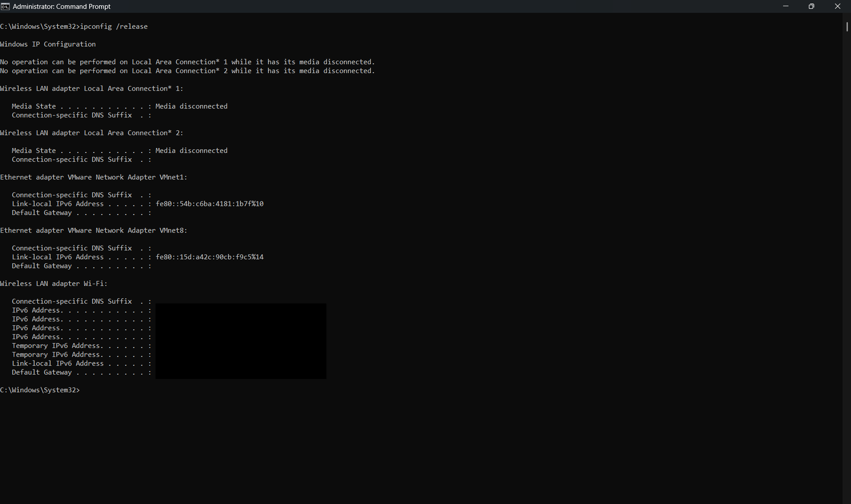
Task: Click the VMnet1 address fe80::54b:c6ba:4181:1b7f%10
Action: (x=209, y=204)
